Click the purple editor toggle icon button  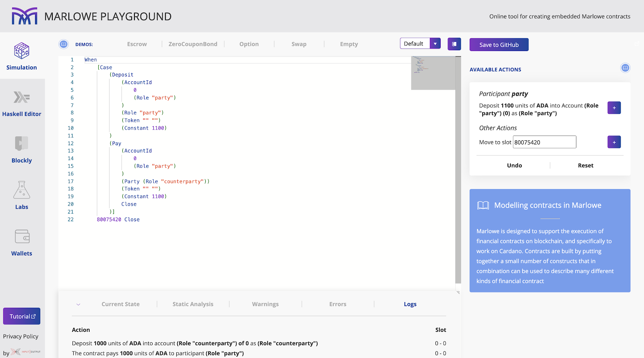pyautogui.click(x=454, y=44)
